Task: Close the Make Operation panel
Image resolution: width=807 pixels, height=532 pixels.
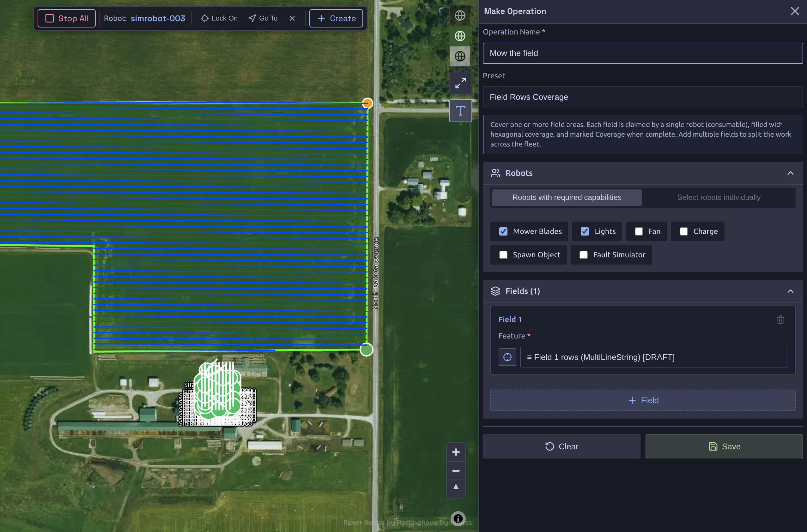Action: pyautogui.click(x=795, y=11)
